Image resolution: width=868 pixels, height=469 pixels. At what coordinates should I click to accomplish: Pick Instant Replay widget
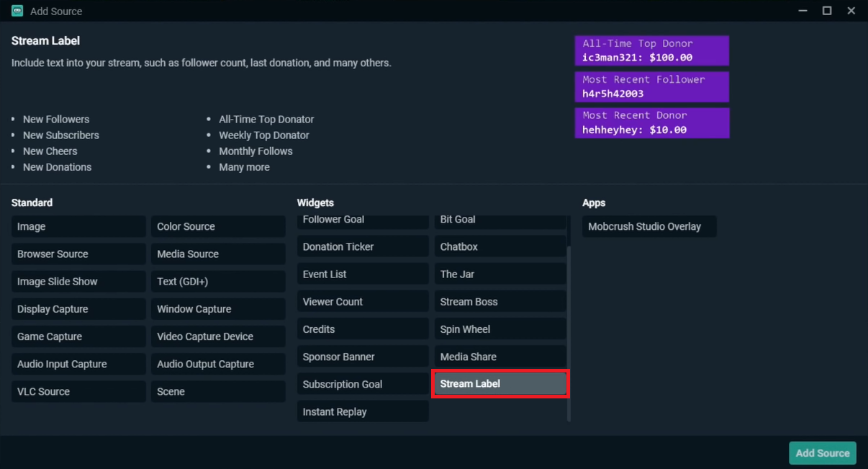(x=363, y=411)
